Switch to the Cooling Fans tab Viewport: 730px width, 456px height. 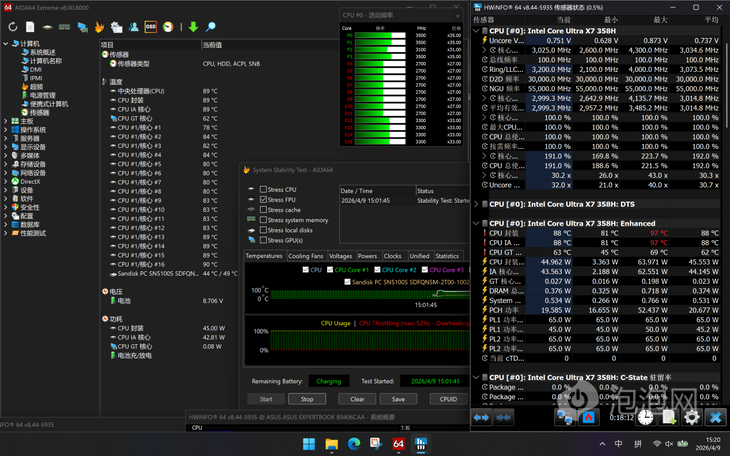coord(306,256)
